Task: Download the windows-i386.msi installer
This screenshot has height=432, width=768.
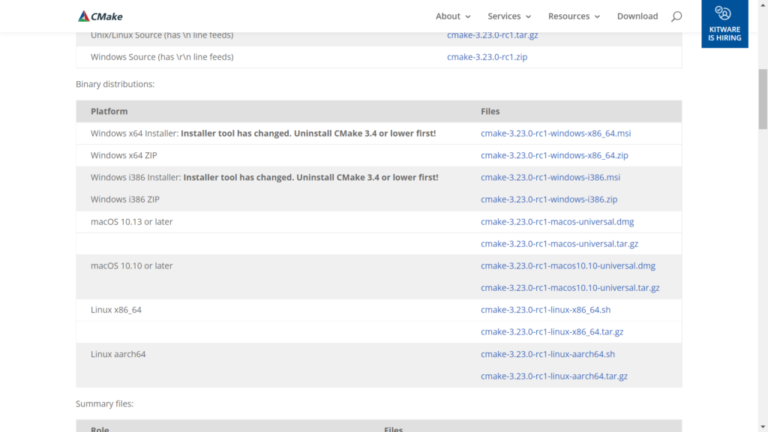Action: tap(549, 177)
